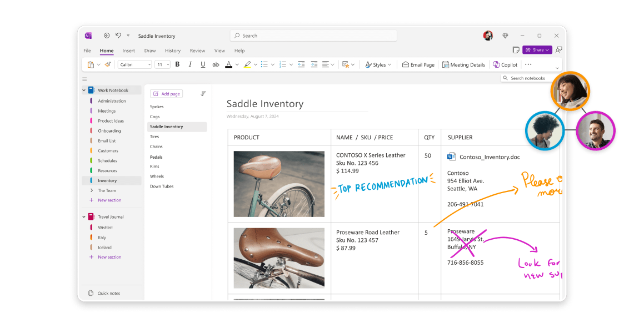Screen dimensions: 644x333
Task: Open the Styles dropdown
Action: tap(378, 64)
